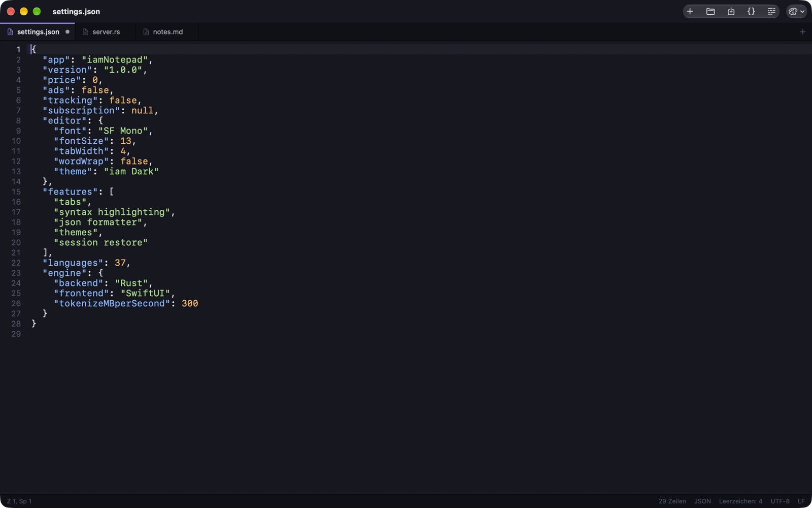This screenshot has height=508, width=812.
Task: Click the "syntax highlighting" feature string
Action: [x=112, y=212]
